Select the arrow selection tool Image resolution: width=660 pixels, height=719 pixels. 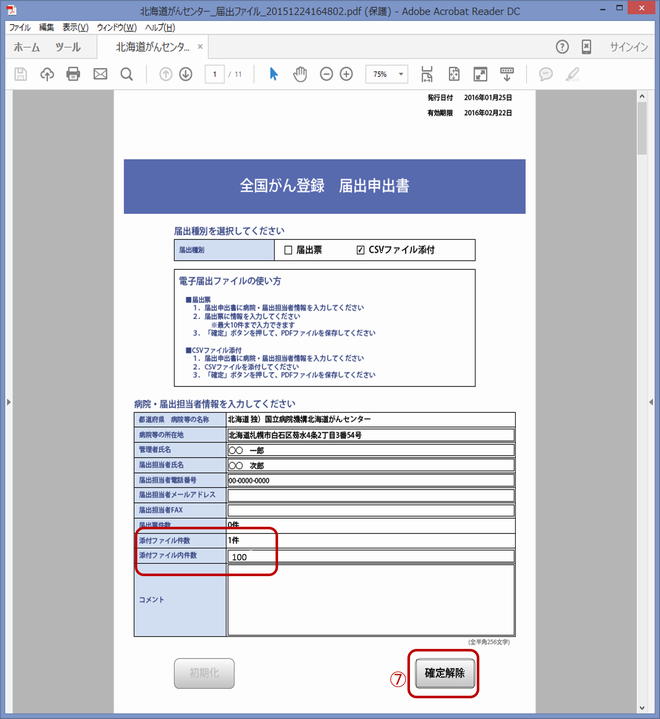tap(273, 74)
